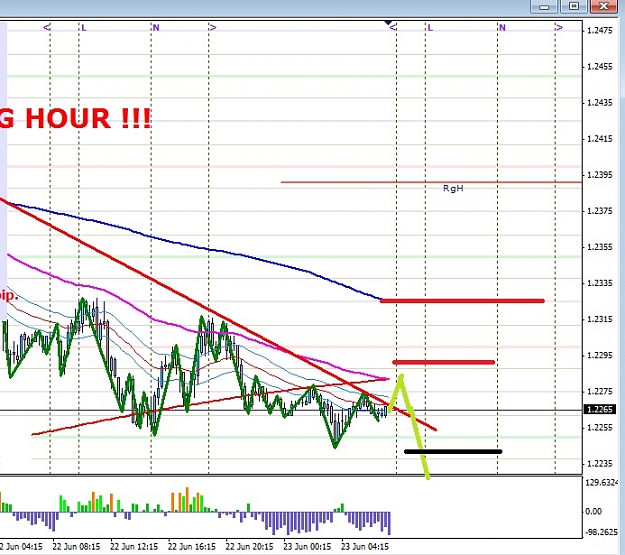The height and width of the screenshot is (555, 625).
Task: Click the 1.2335 price axis label
Action: (600, 283)
